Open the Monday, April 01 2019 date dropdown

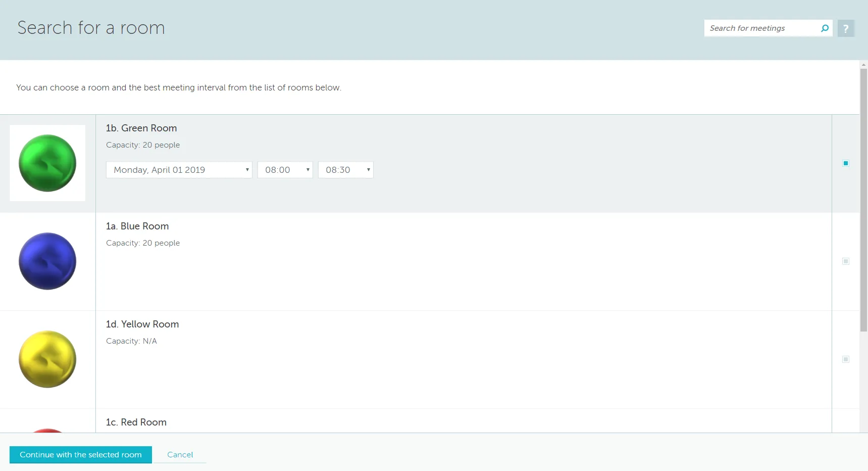click(179, 170)
